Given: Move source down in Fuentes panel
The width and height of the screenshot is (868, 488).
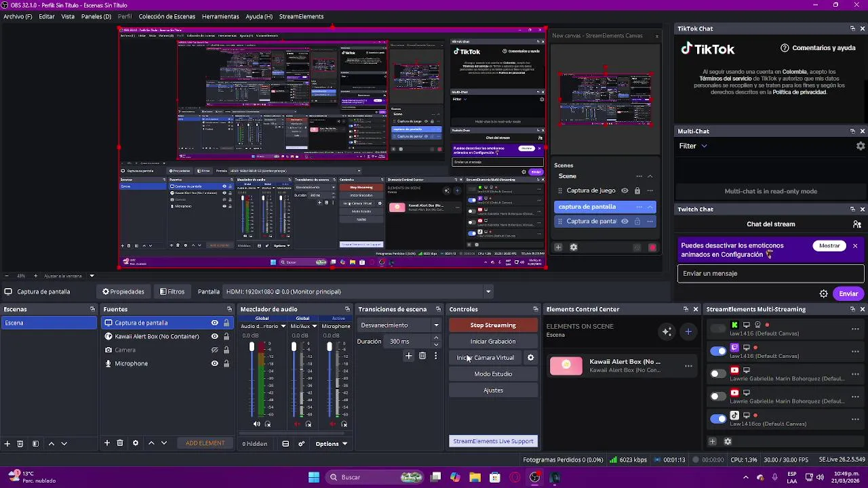Looking at the screenshot, I should click(163, 443).
